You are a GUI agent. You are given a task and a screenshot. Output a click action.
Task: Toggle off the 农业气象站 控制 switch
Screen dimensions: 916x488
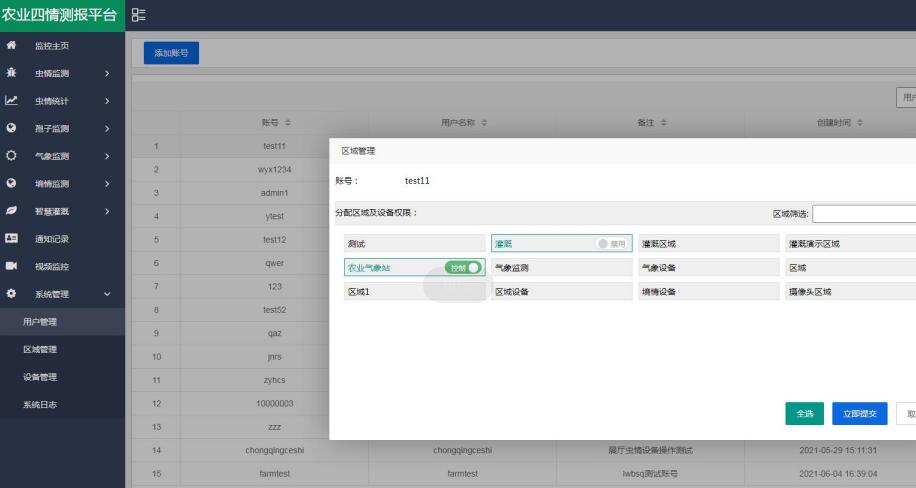[x=463, y=268]
